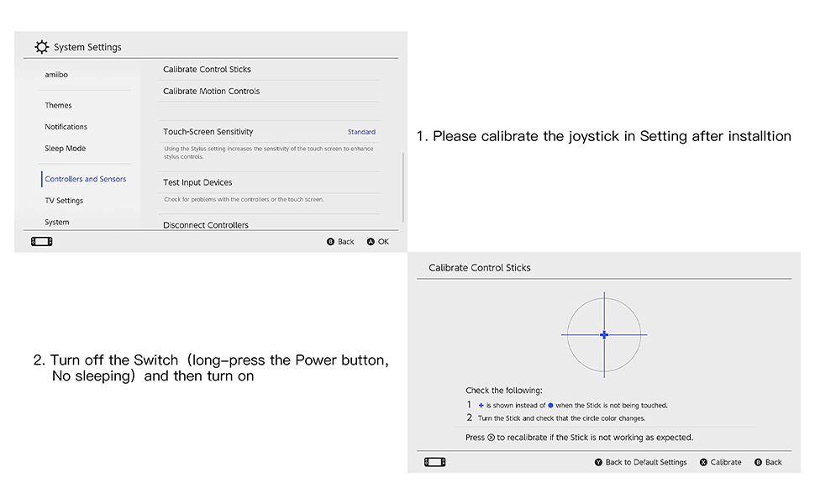Click the settings list scrollbar
Screen dimensions: 815x504
[402, 187]
